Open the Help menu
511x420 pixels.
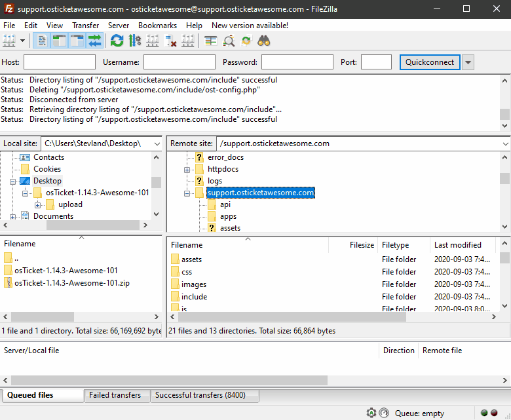tap(194, 26)
